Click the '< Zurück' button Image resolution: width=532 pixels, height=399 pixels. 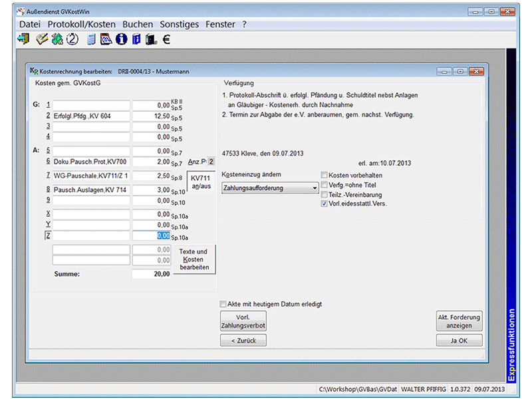point(243,340)
